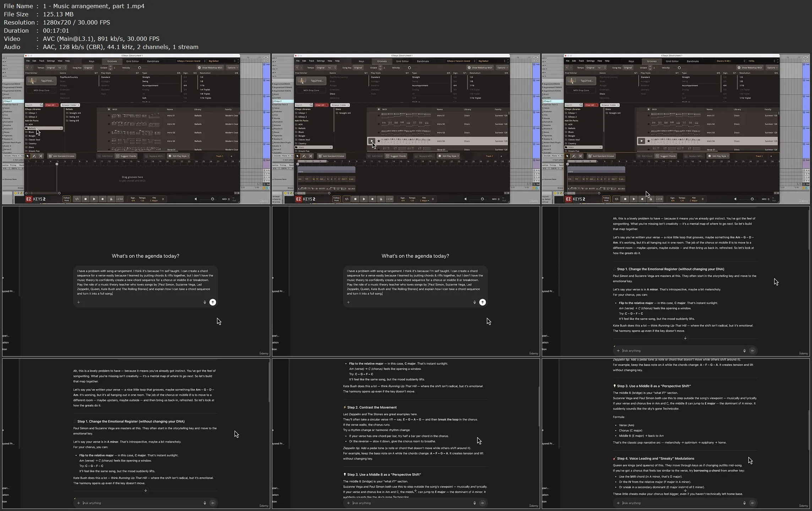
Task: Preview Intro 04 groove play icon, top-right frame
Action: click(x=641, y=141)
